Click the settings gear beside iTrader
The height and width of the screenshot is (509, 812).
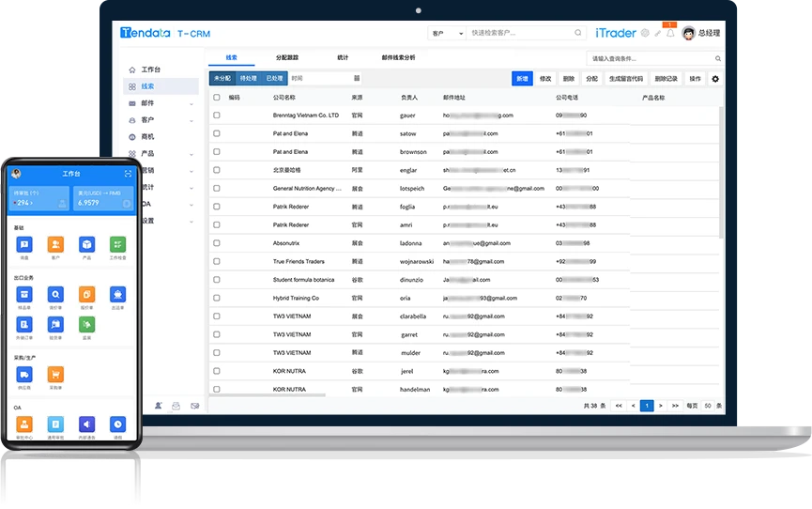pos(645,33)
